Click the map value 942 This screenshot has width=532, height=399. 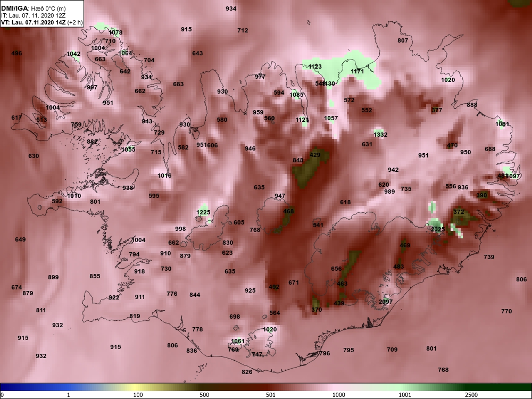[x=393, y=170]
